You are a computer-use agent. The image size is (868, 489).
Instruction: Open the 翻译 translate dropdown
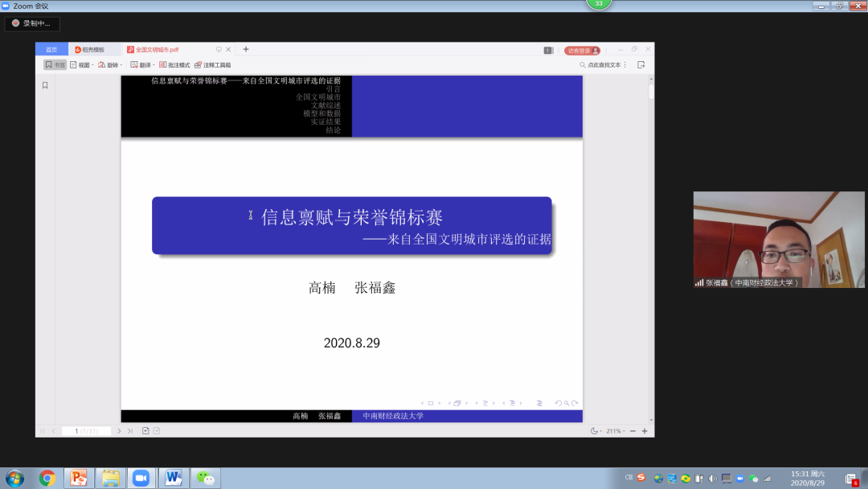click(142, 65)
